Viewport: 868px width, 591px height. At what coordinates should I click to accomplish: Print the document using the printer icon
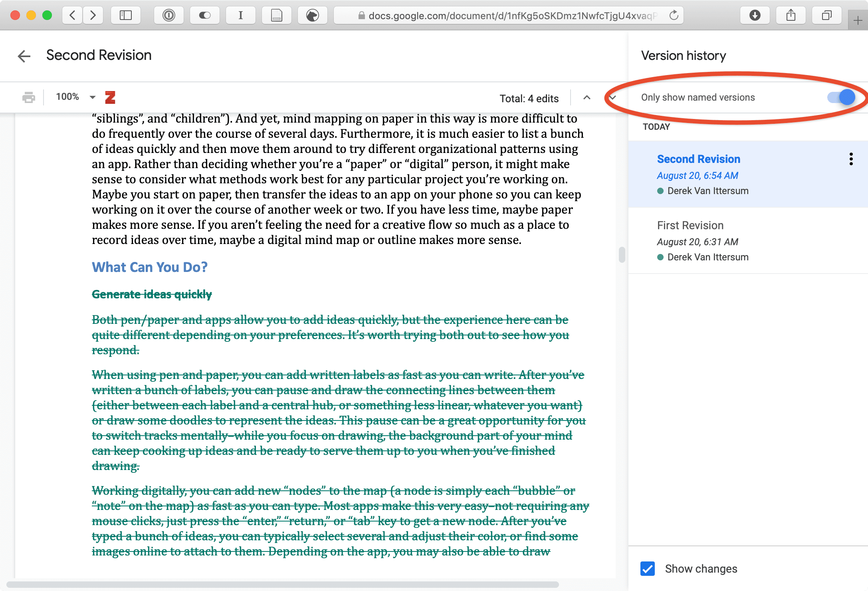coord(29,97)
